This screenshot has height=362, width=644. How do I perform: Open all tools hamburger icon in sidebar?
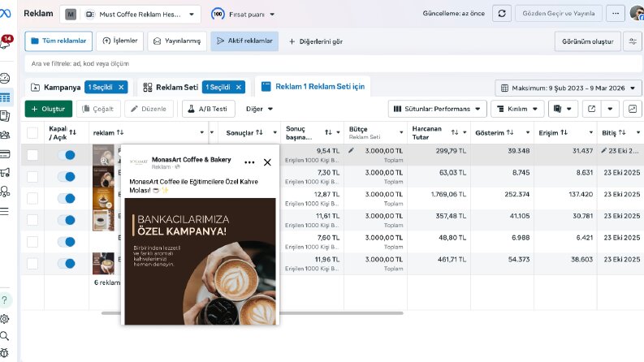[x=4, y=211]
